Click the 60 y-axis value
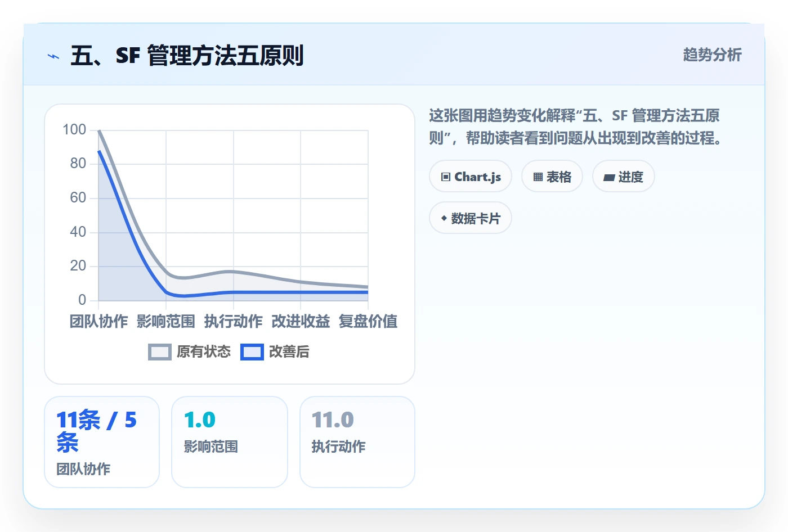The image size is (788, 532). 78,198
